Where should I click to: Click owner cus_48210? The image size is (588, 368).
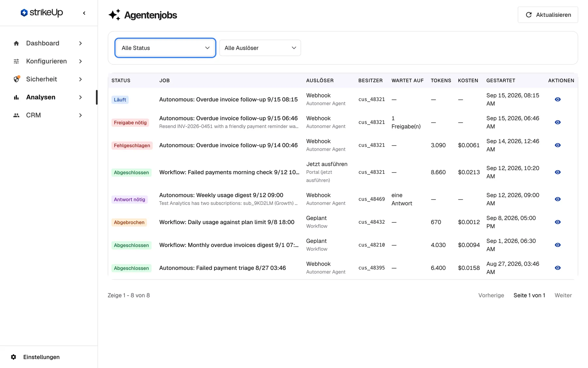pos(371,245)
